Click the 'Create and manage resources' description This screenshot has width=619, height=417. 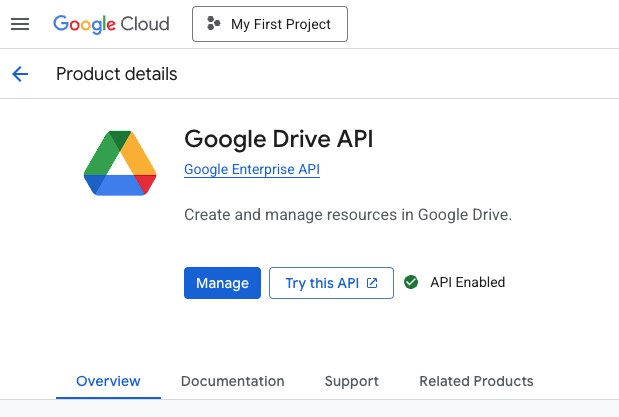click(x=348, y=215)
